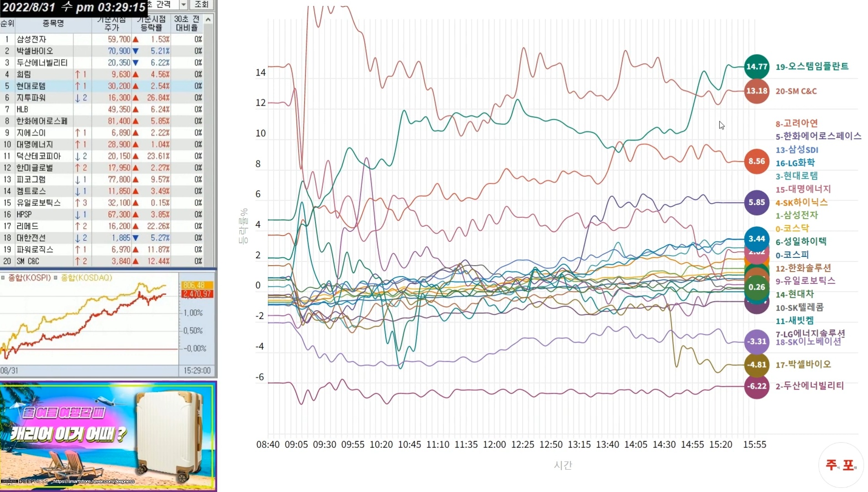
Task: Click the rank-down arrow on 덕산테코피아 row
Action: click(x=77, y=156)
